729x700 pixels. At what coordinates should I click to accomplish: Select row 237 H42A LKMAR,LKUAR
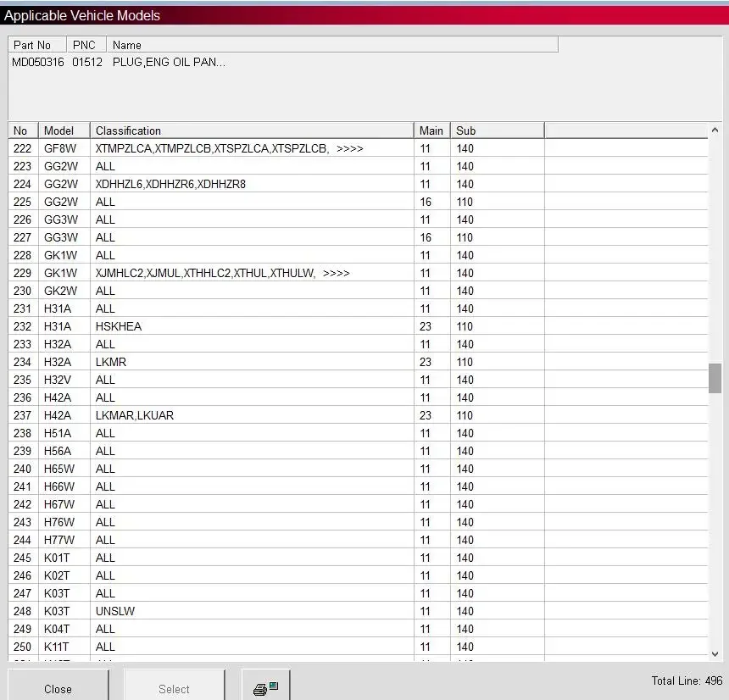358,415
